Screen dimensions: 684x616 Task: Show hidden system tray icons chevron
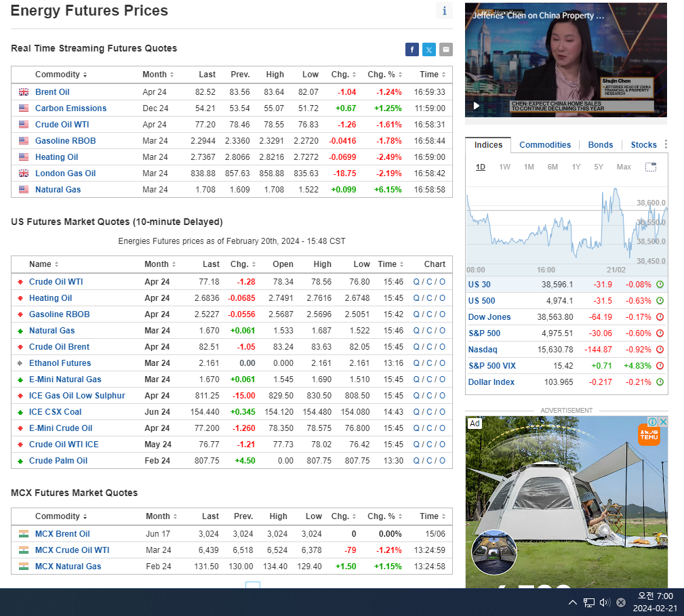[572, 602]
